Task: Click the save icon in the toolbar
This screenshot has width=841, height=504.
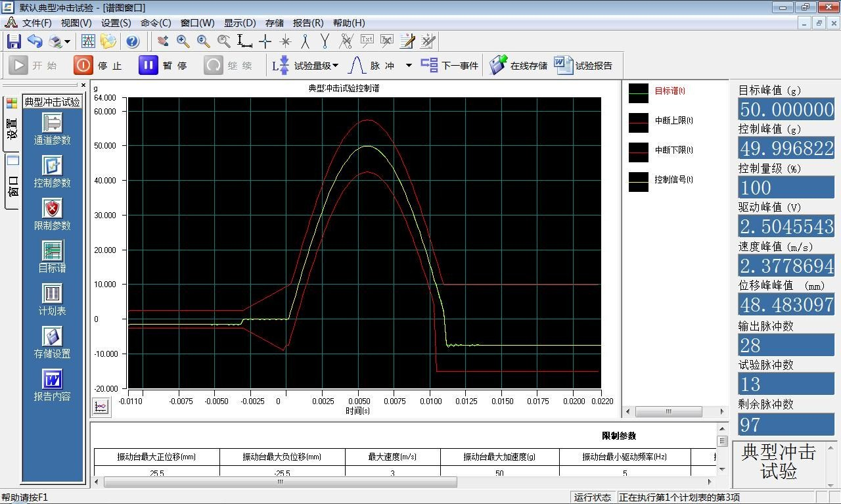Action: click(x=14, y=41)
